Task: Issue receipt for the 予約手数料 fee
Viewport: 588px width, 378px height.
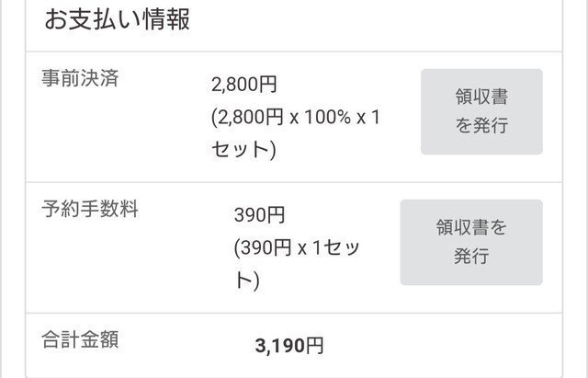Action: click(x=470, y=242)
